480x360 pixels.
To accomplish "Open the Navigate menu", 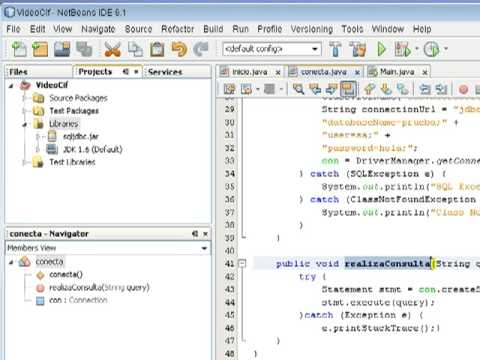I will pyautogui.click(x=98, y=29).
